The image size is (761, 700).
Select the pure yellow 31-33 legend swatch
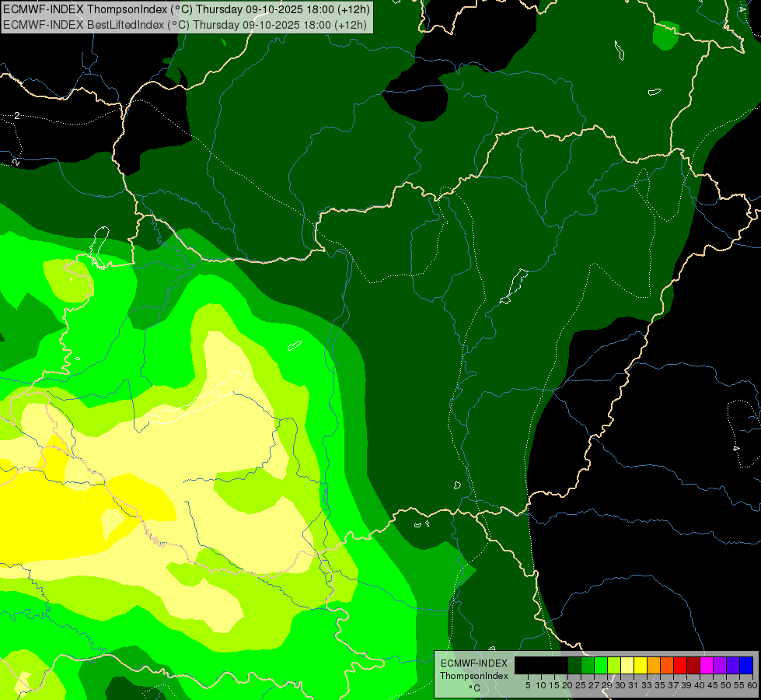[641, 665]
